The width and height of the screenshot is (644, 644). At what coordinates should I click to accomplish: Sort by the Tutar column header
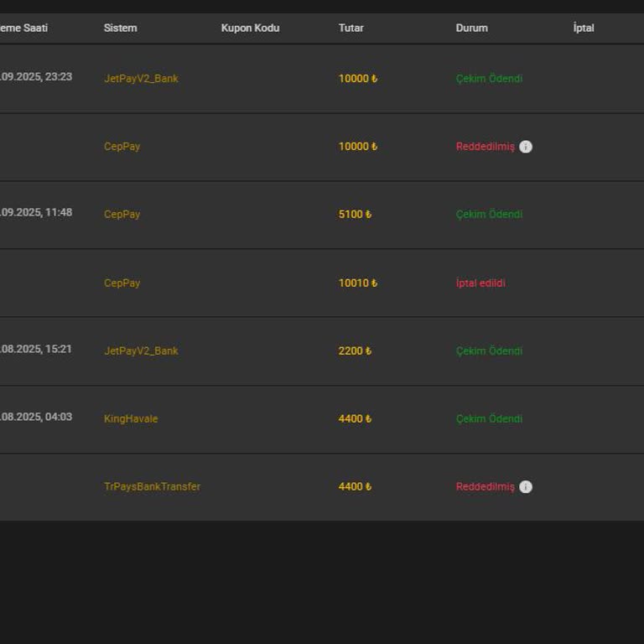point(351,28)
